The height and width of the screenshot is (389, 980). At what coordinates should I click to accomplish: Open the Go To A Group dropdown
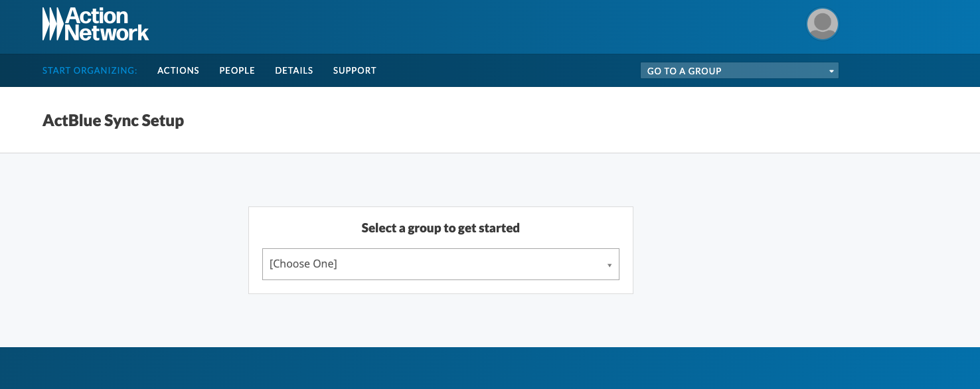point(740,71)
